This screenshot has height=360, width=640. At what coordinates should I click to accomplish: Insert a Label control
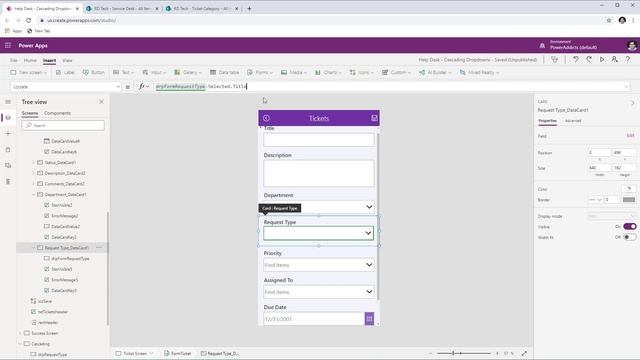[65, 72]
